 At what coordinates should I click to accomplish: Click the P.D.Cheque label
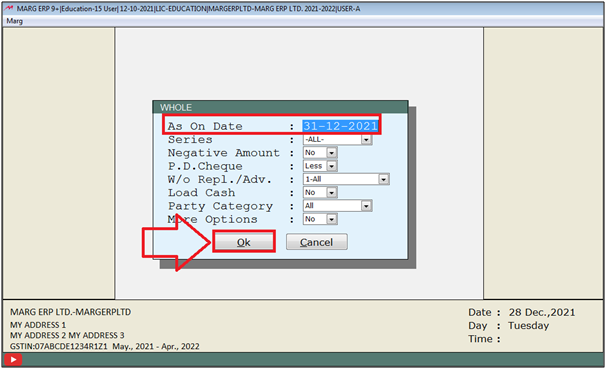(x=205, y=166)
